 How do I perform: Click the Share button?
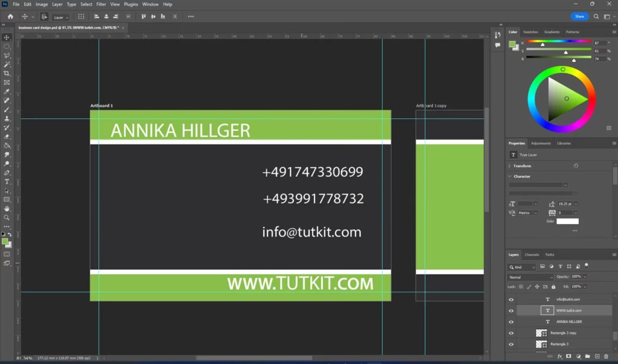[579, 16]
